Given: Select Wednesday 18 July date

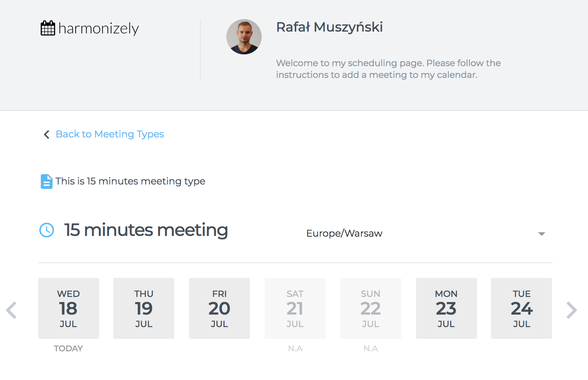Looking at the screenshot, I should (x=69, y=308).
